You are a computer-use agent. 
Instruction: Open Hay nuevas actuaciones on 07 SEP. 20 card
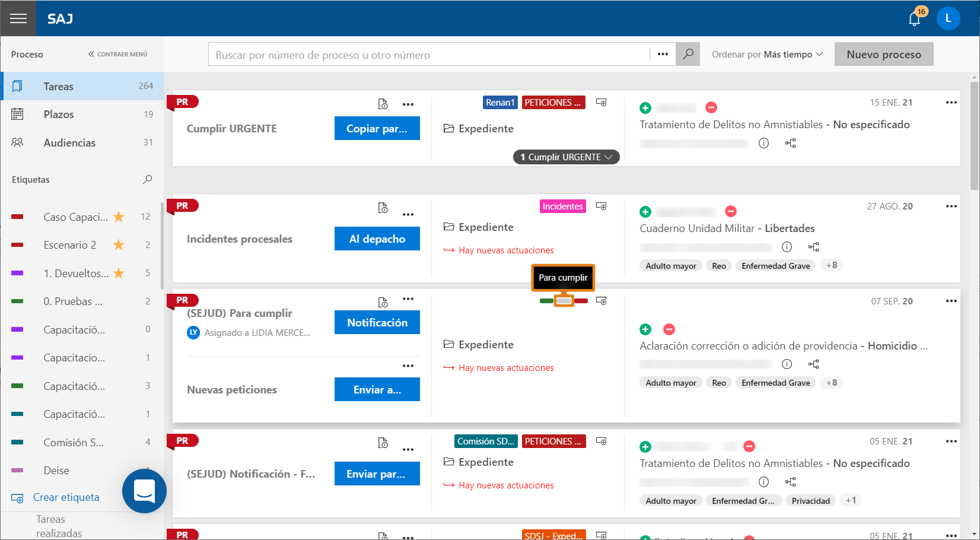(499, 368)
